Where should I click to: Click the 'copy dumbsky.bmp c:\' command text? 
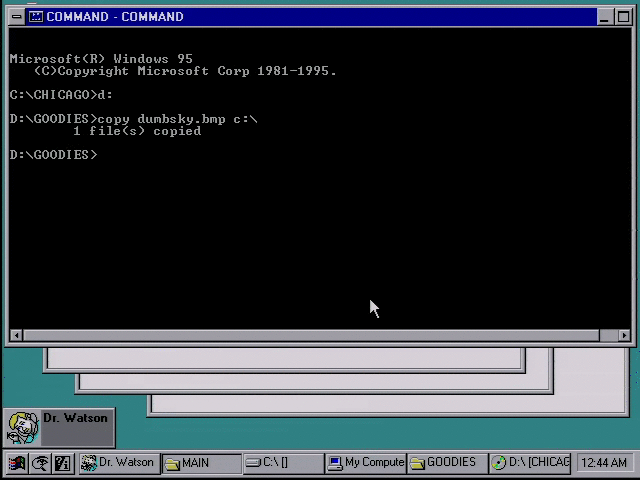(178, 119)
